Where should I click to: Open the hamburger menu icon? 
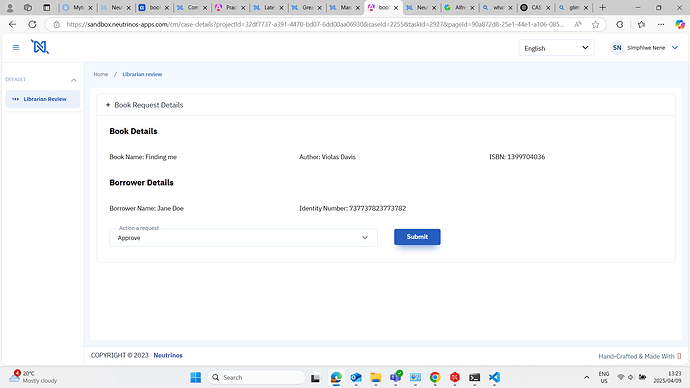tap(16, 48)
